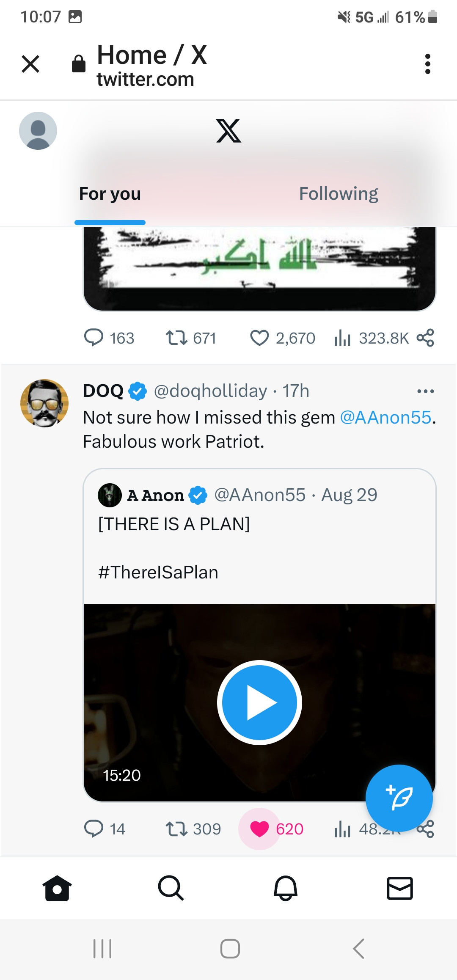Open the Search magnifier in bottom navigation
457x980 pixels.
click(x=171, y=888)
